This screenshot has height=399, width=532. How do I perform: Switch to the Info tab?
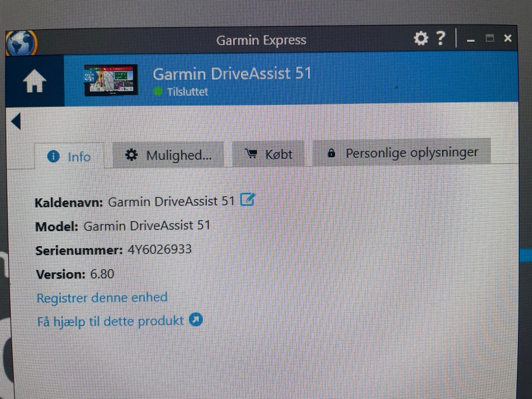coord(70,156)
